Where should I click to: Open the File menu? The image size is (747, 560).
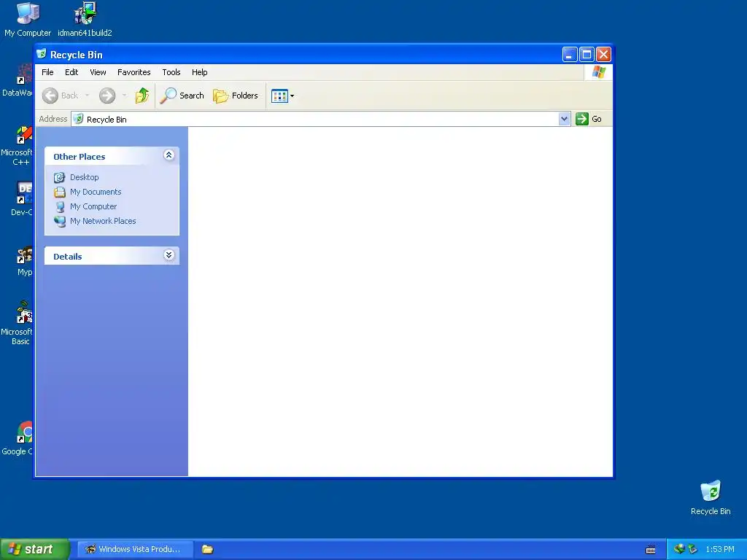pyautogui.click(x=47, y=72)
